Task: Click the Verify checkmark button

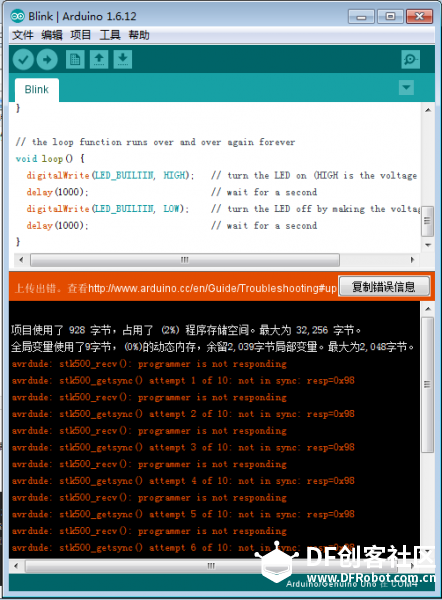Action: (23, 60)
